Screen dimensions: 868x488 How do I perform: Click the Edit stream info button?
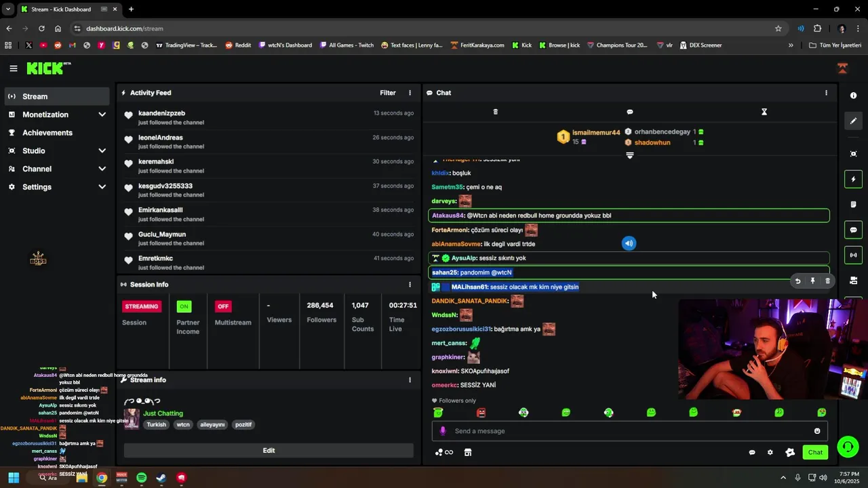pyautogui.click(x=269, y=451)
